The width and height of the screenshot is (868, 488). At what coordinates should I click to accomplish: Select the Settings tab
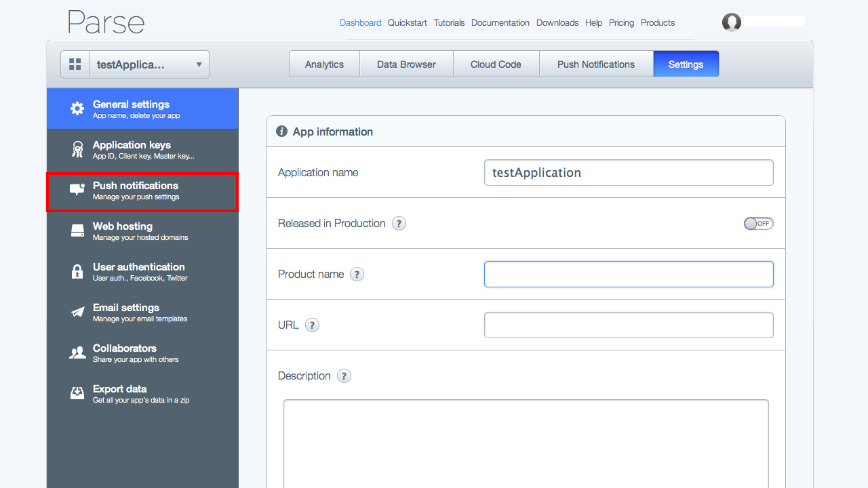[x=686, y=64]
